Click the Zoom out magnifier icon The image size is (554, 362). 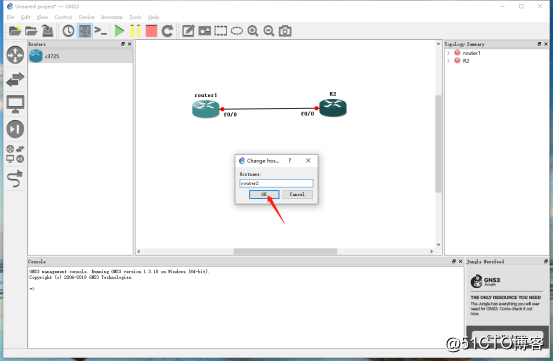tap(269, 31)
